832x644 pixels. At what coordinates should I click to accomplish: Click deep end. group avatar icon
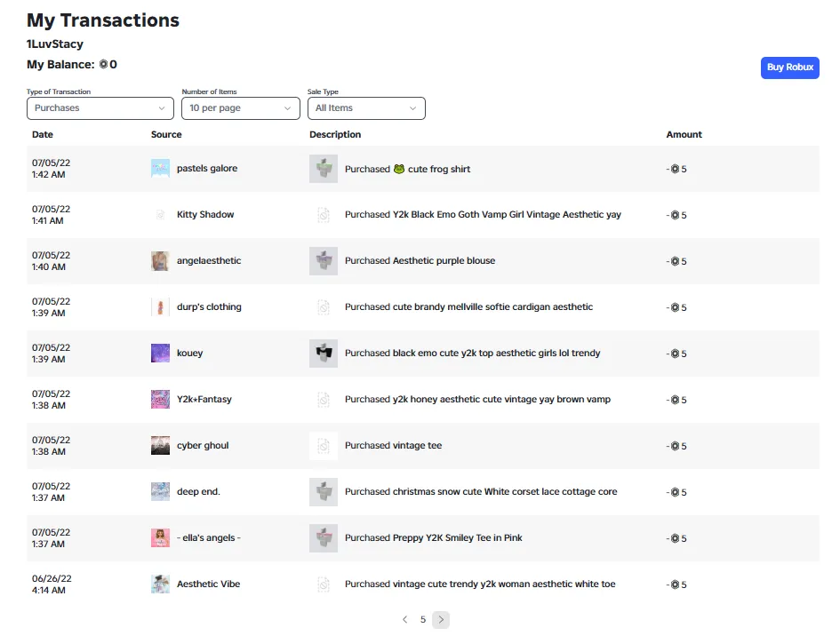(160, 491)
